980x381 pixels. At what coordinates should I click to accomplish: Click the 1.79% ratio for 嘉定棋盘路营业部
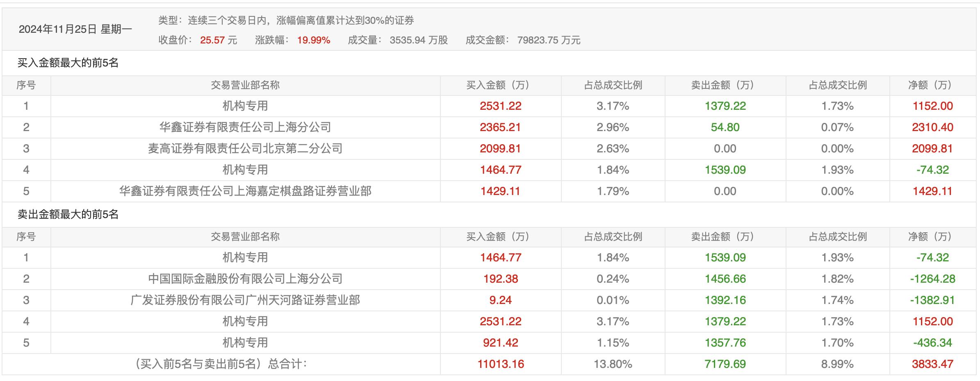[613, 191]
